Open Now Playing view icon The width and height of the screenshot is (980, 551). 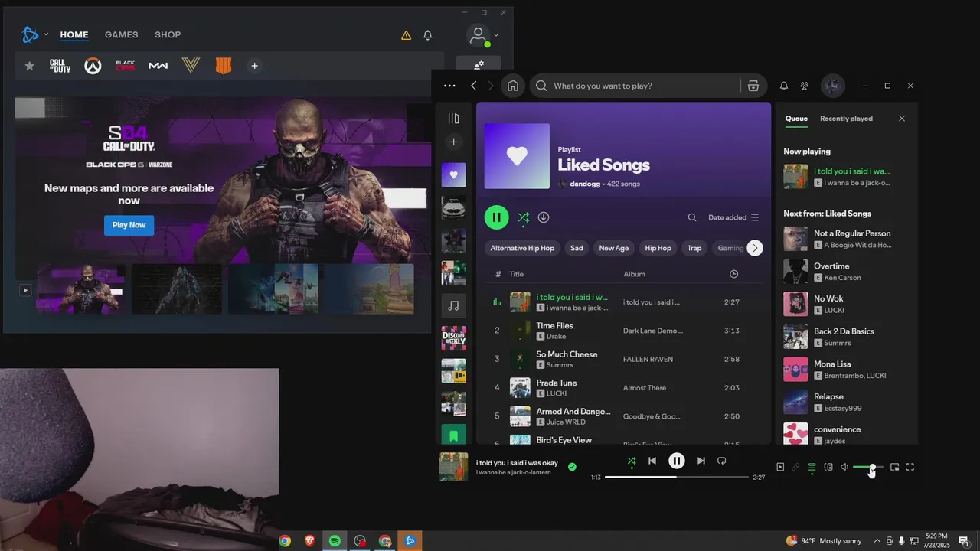780,467
